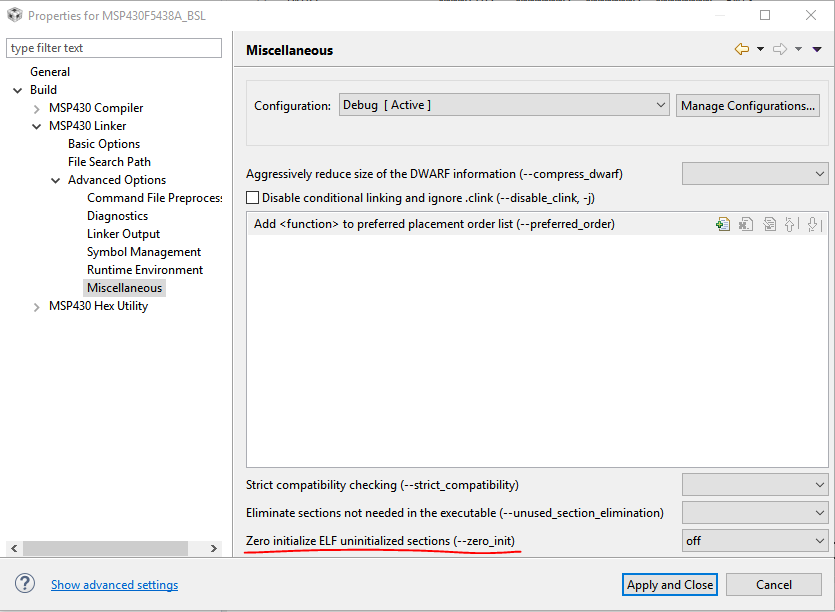835x612 pixels.
Task: Click the tree horizontal scrollbar thumb
Action: tap(105, 548)
